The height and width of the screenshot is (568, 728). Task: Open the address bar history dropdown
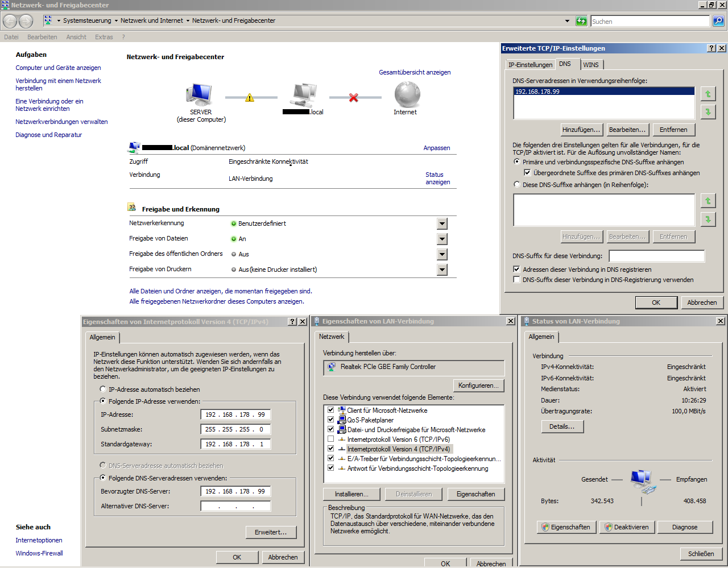(567, 21)
